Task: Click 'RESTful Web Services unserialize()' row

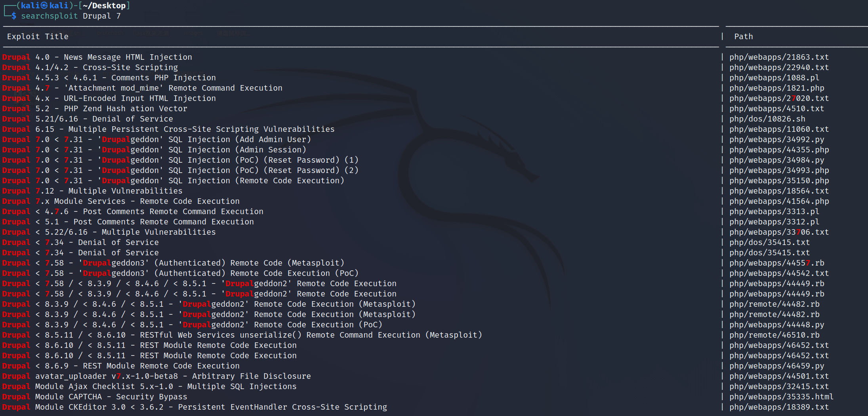Action: 242,335
